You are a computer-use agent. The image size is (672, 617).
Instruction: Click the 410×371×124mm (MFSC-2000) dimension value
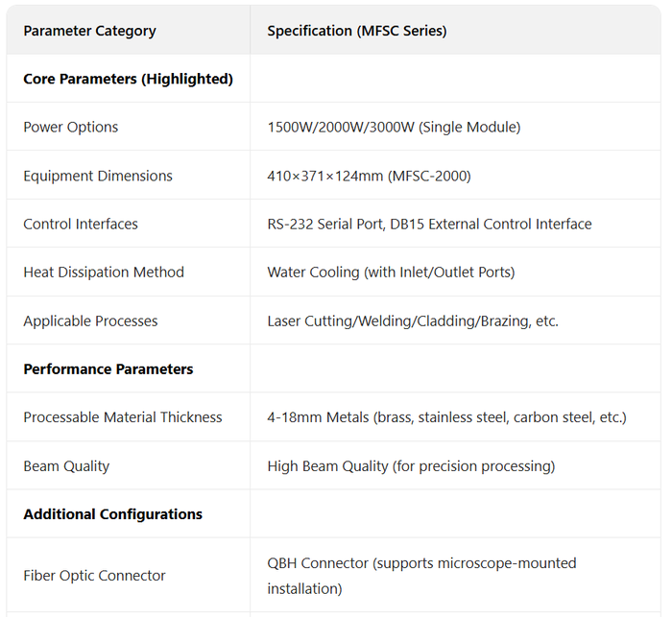369,176
